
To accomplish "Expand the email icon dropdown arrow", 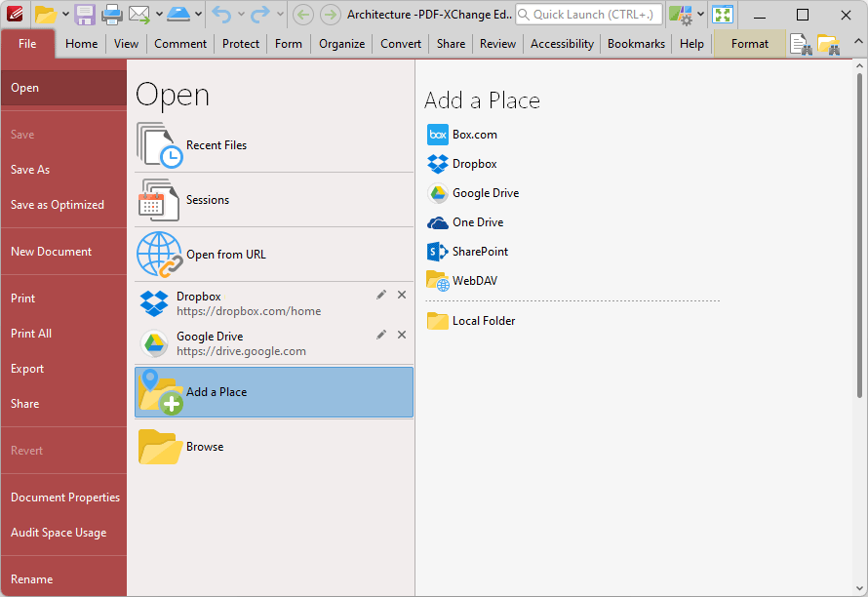I will [159, 15].
